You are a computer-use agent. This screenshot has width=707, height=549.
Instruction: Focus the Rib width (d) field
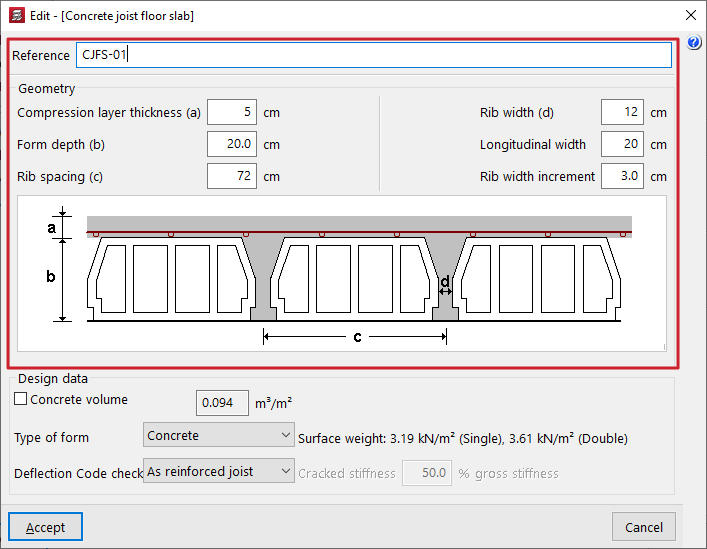(x=621, y=113)
